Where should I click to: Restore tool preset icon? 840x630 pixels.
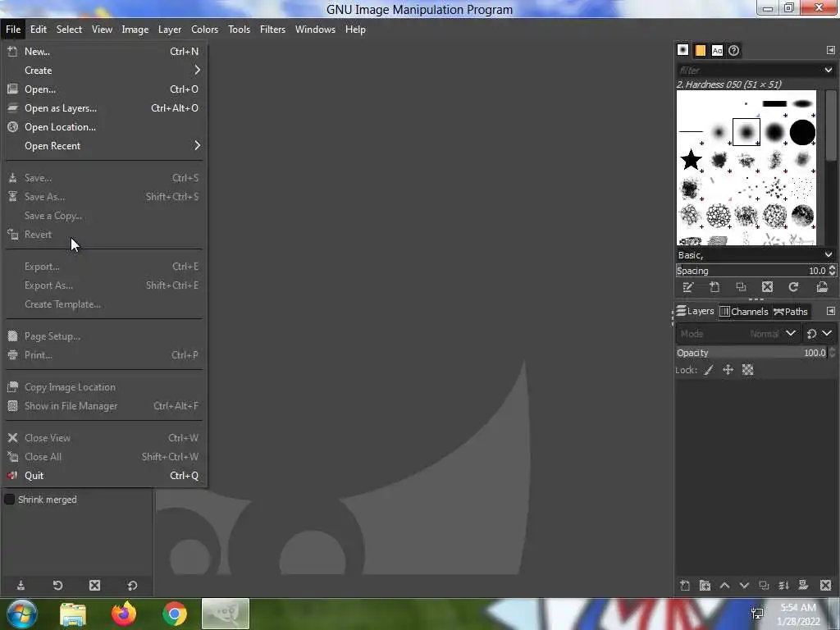[57, 586]
